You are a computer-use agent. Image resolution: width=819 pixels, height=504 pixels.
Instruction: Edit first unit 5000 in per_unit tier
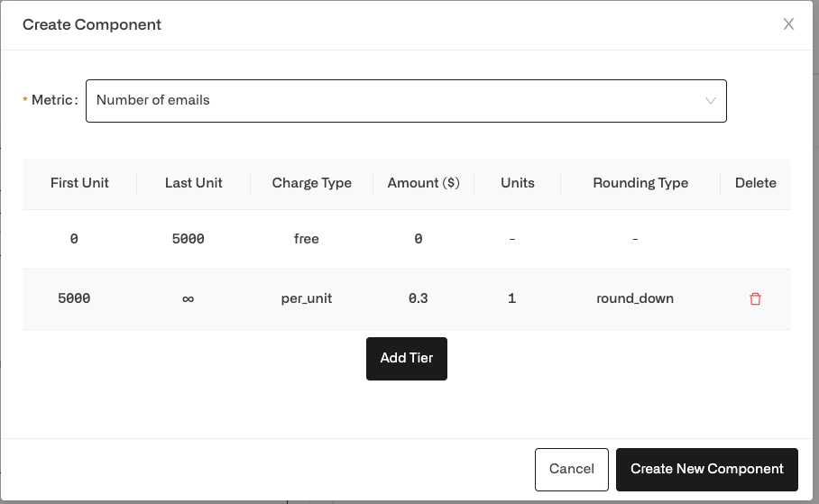(x=74, y=298)
